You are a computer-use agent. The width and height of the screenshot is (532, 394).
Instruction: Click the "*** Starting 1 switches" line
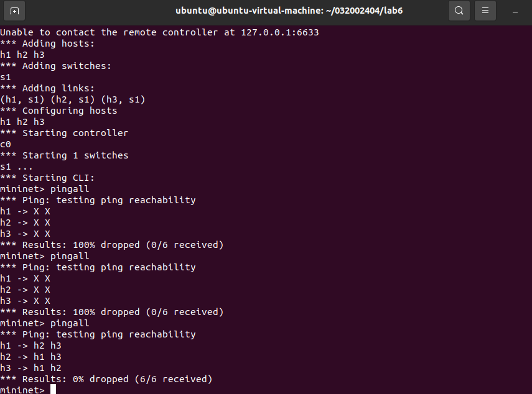tap(64, 155)
